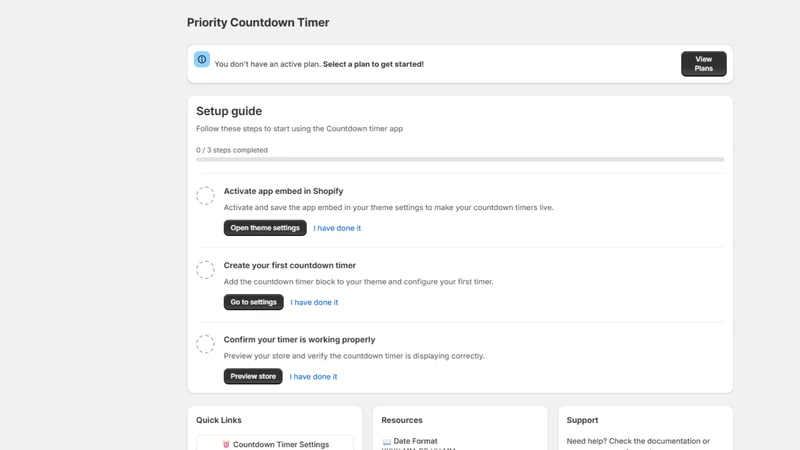800x450 pixels.
Task: Select the Go to settings button
Action: pyautogui.click(x=254, y=302)
